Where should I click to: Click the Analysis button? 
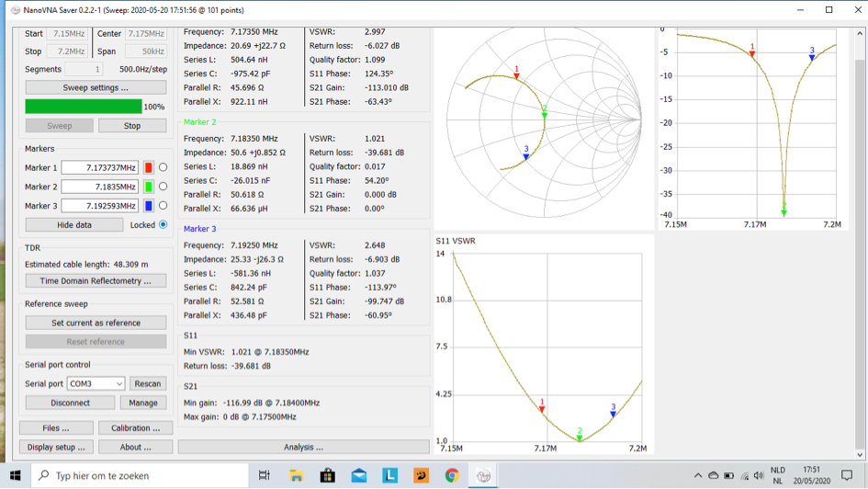click(x=303, y=447)
